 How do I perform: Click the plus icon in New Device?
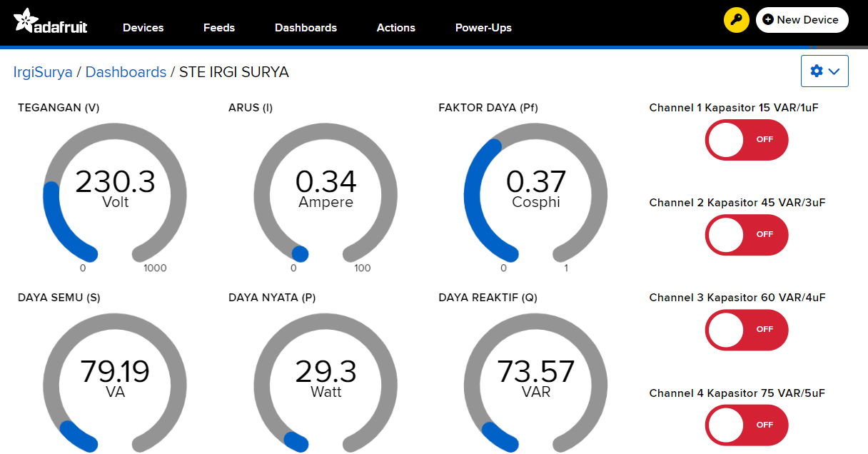coord(768,20)
